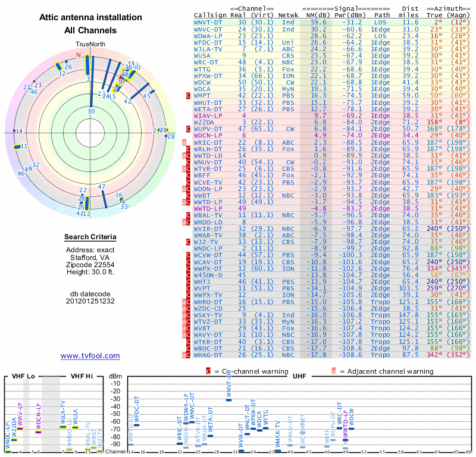Click the adjacent channel warning icon beside WRIC-DT

coord(184,142)
